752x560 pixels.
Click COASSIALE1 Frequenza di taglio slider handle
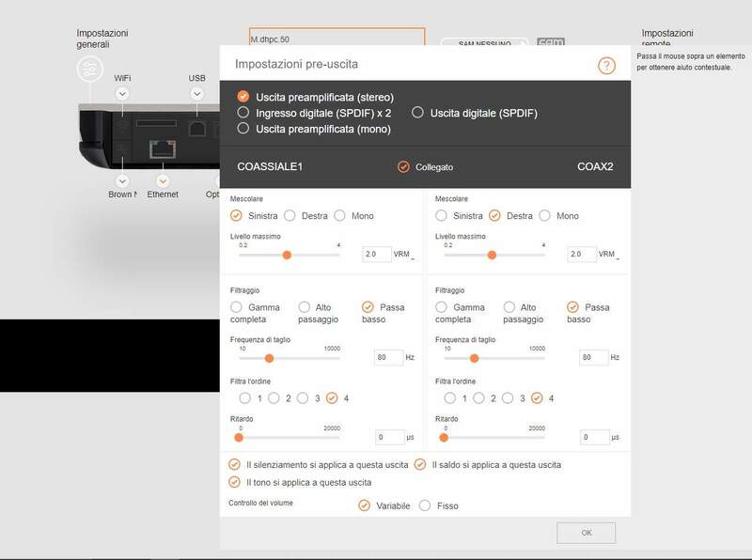tap(270, 358)
